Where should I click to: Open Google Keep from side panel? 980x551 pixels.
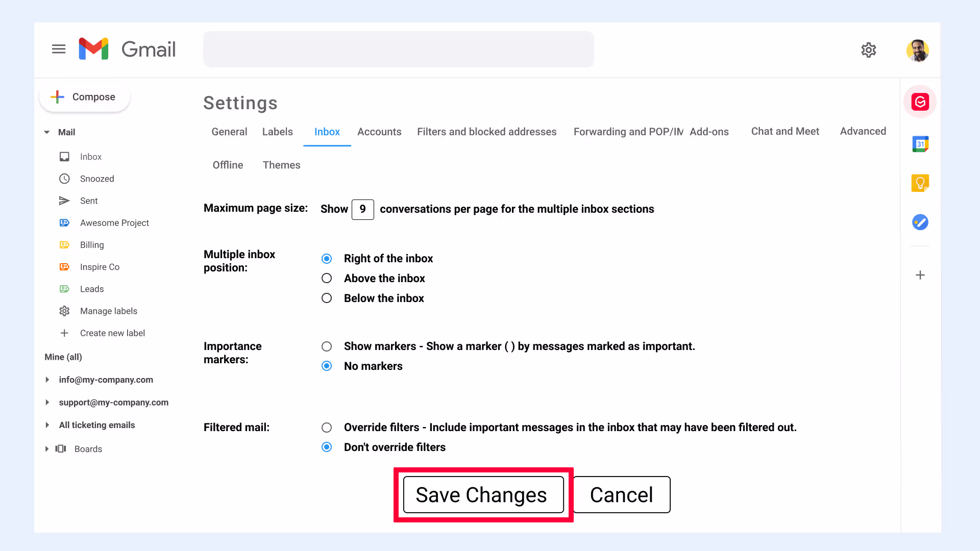point(920,183)
